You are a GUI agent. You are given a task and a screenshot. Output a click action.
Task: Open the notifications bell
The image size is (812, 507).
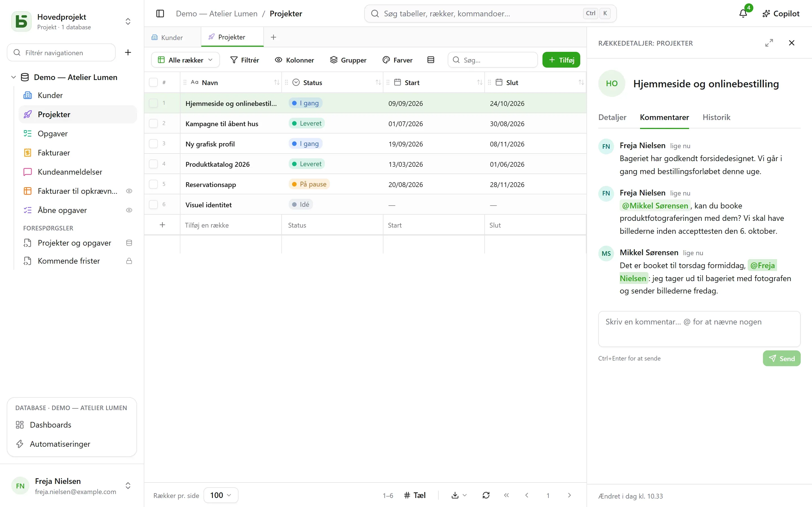pos(743,14)
